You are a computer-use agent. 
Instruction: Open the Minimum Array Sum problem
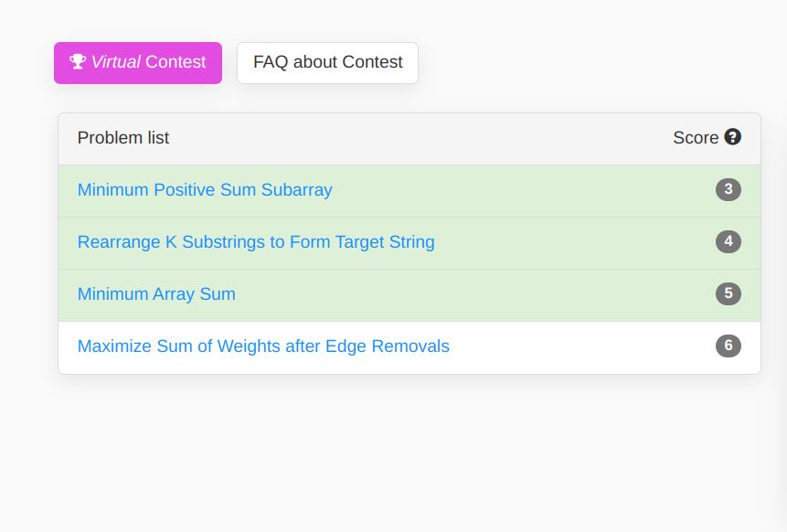(x=156, y=294)
